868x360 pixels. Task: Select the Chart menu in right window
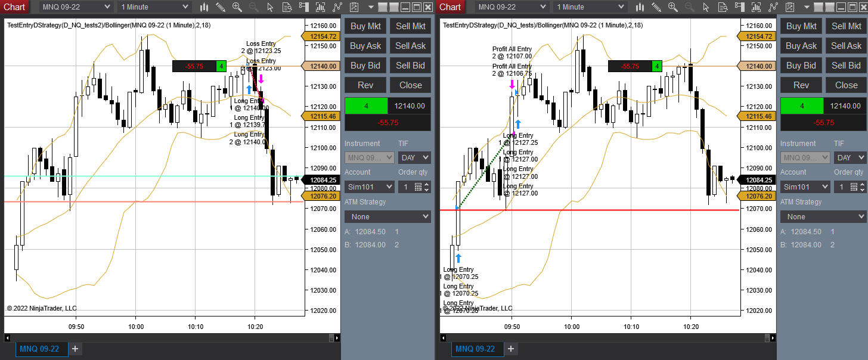click(x=450, y=7)
